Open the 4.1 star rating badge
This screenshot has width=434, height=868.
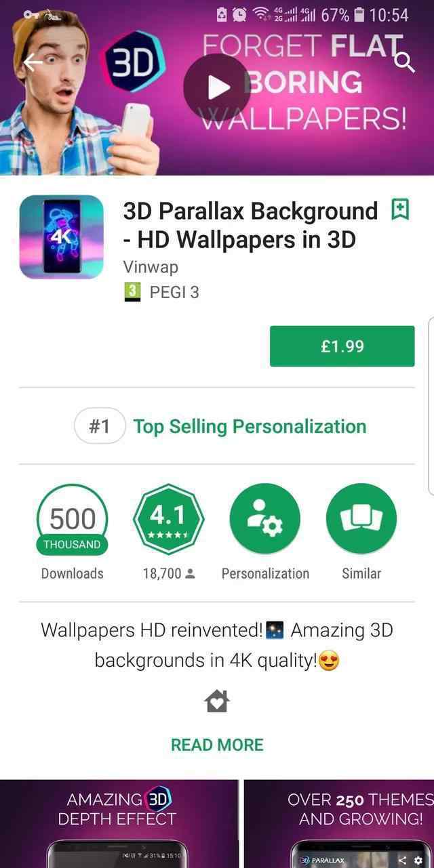pos(169,520)
